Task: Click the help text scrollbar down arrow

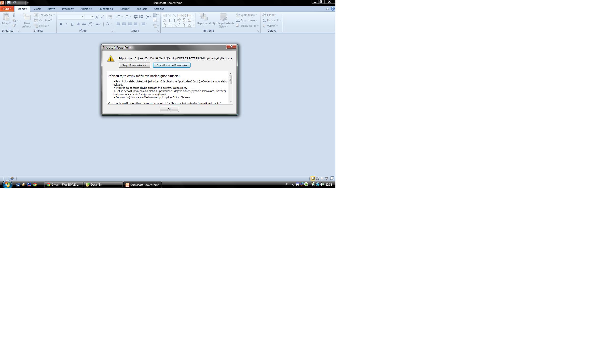Action: (230, 102)
